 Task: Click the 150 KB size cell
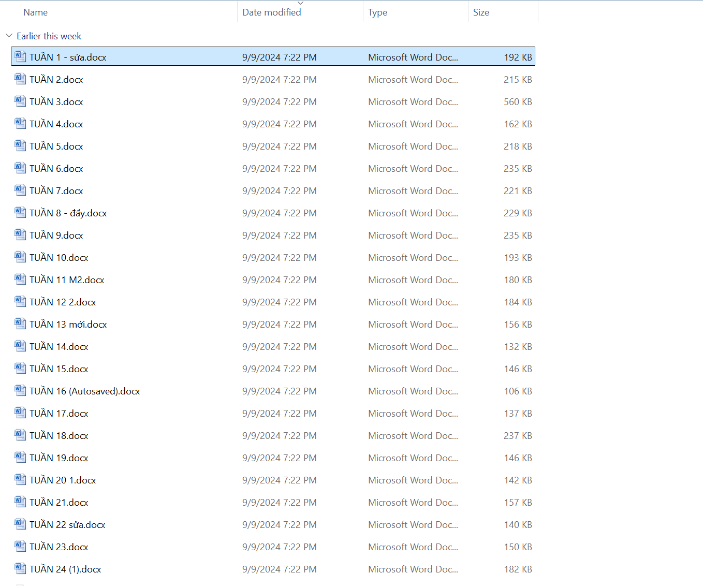click(x=518, y=547)
